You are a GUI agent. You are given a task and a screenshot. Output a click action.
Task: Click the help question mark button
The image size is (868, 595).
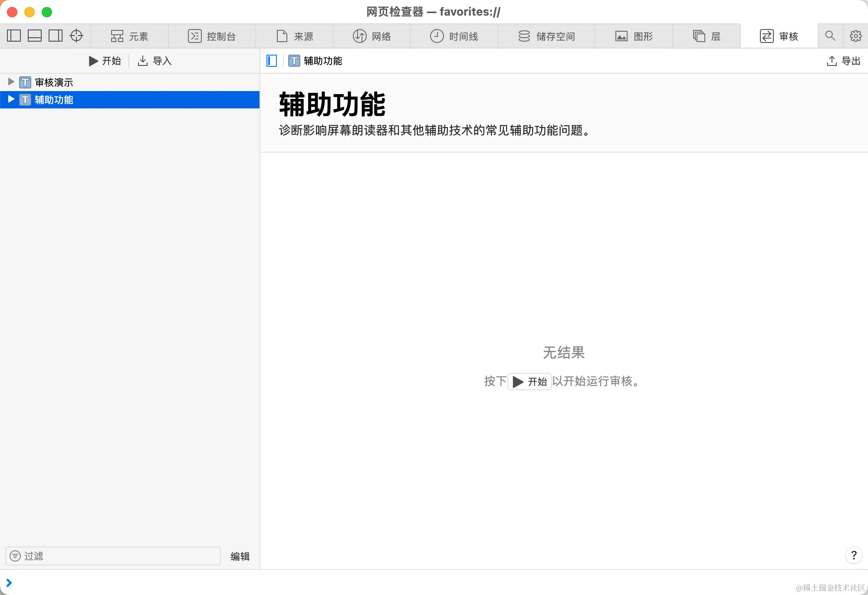point(854,555)
